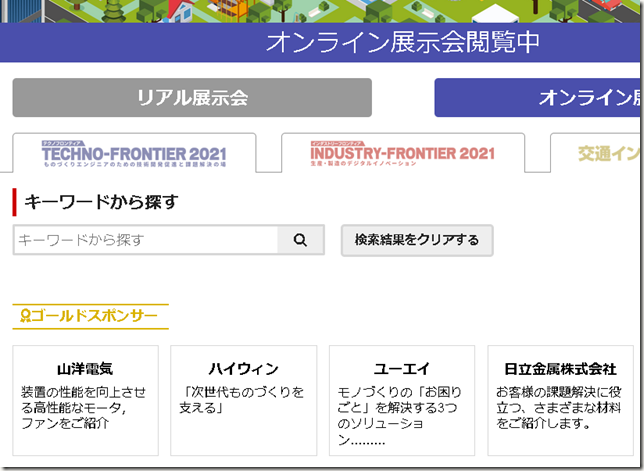The width and height of the screenshot is (644, 471).
Task: Open the partially visible 交通イン tab
Action: (x=595, y=153)
